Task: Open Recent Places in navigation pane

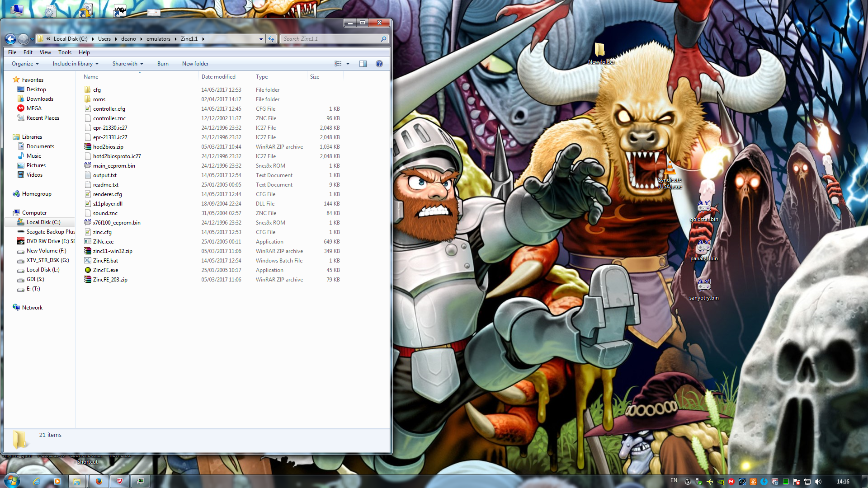Action: pos(42,118)
